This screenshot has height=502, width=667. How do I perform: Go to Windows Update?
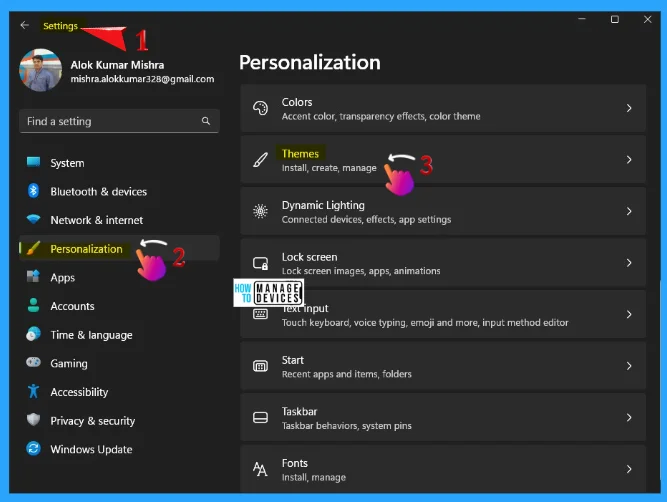[x=119, y=449]
